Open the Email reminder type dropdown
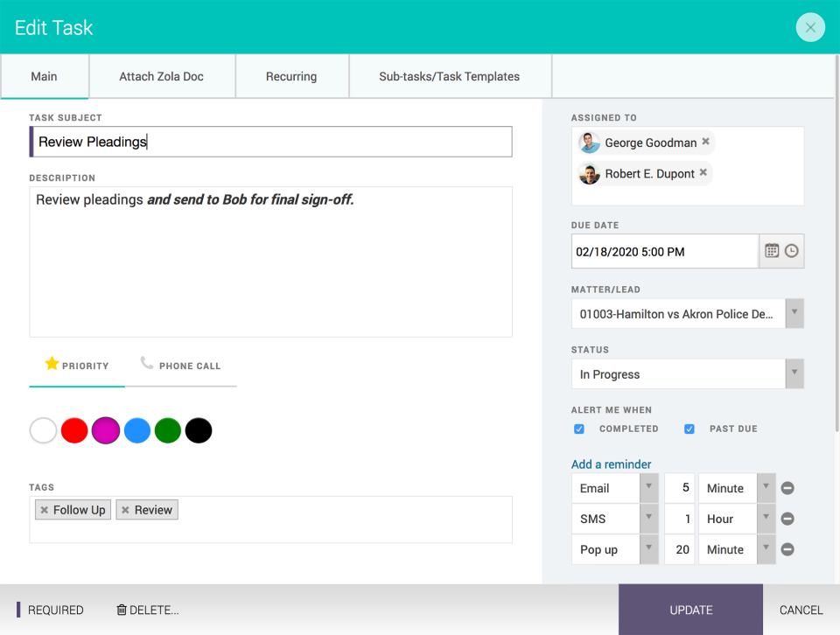The height and width of the screenshot is (635, 840). coord(648,488)
